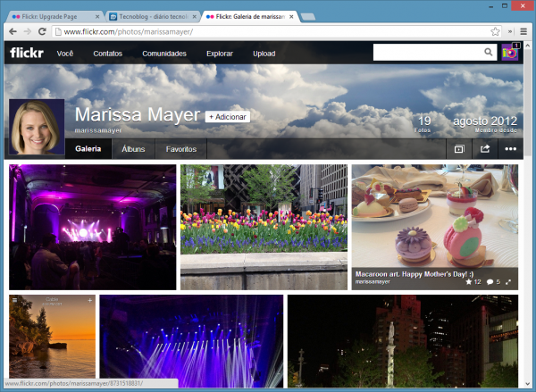The width and height of the screenshot is (536, 392).
Task: Close the Tecnoblog tab
Action: 194,16
